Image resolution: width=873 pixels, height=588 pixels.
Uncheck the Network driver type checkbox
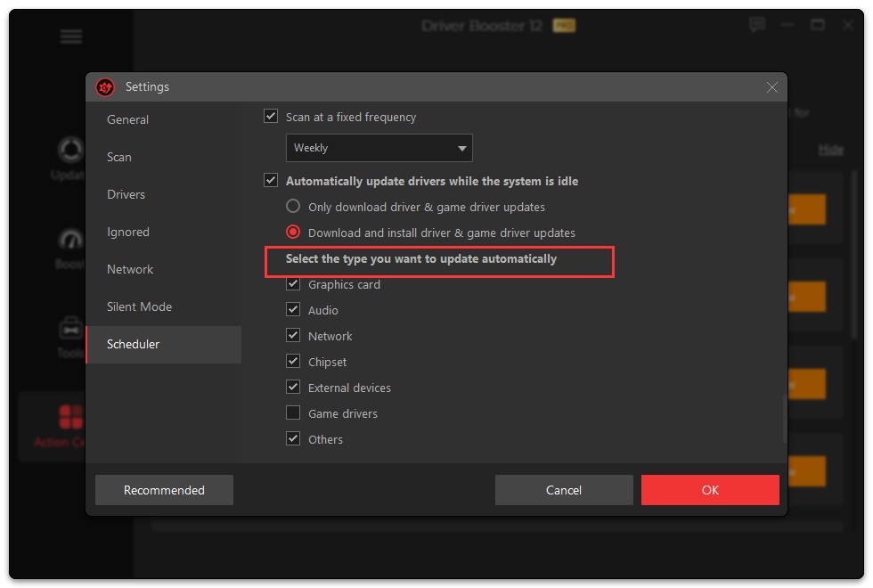293,335
